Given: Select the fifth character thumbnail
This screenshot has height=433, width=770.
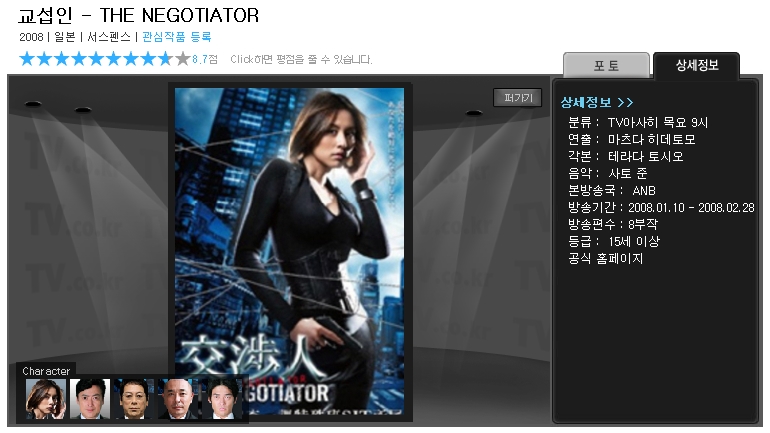Looking at the screenshot, I should pyautogui.click(x=222, y=399).
